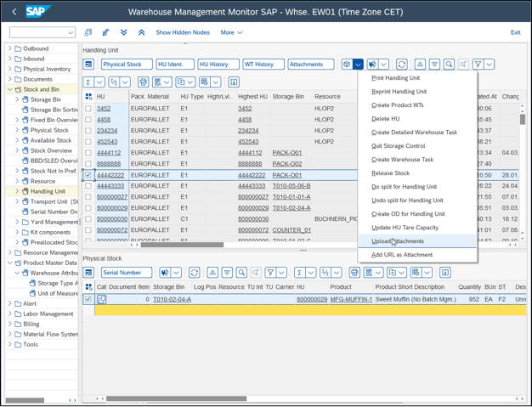532x407 pixels.
Task: Click the expand all nodes double-down arrow
Action: tap(124, 32)
